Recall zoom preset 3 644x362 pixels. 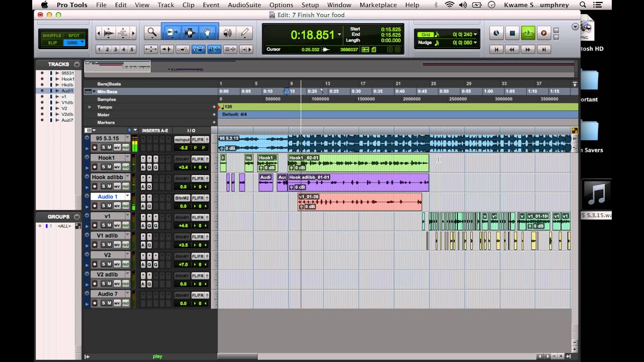(x=116, y=49)
